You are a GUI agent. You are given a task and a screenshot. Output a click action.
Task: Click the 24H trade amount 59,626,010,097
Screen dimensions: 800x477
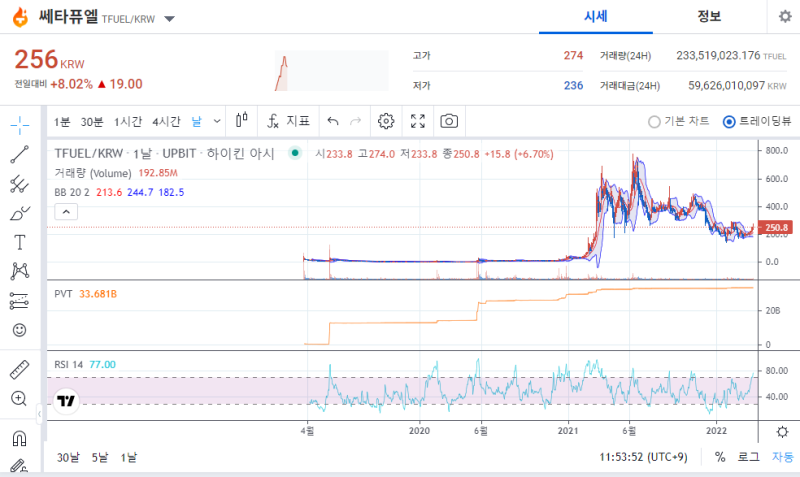coord(727,86)
